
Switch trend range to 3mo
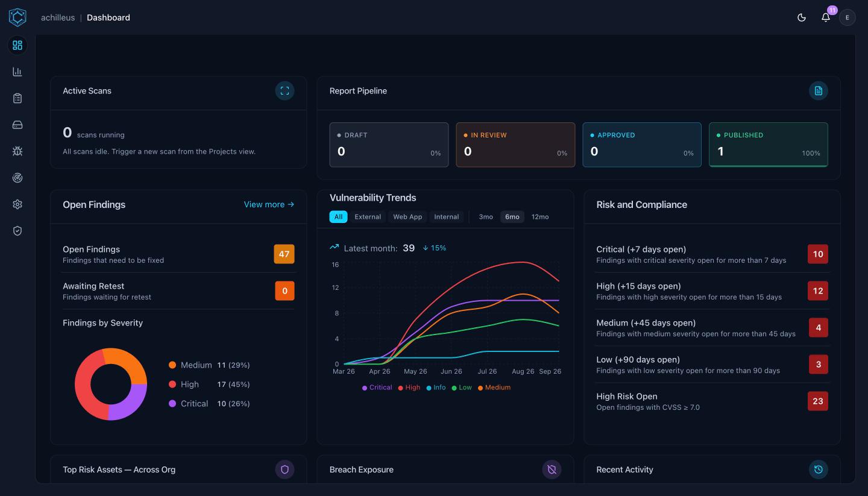486,217
